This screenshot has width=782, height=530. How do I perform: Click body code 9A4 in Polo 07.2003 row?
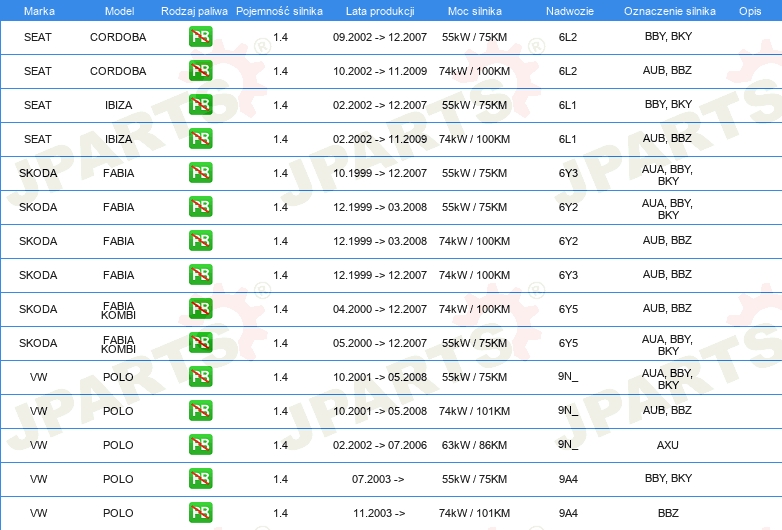(568, 479)
